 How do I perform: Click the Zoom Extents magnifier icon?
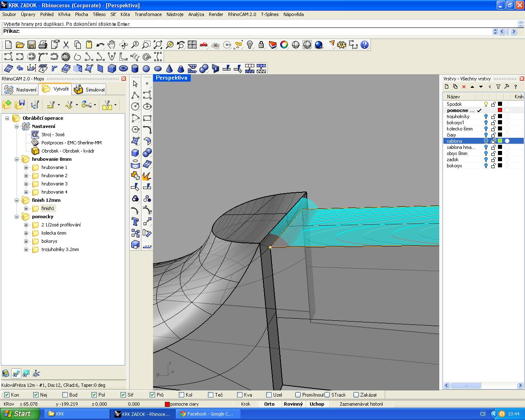(158, 45)
